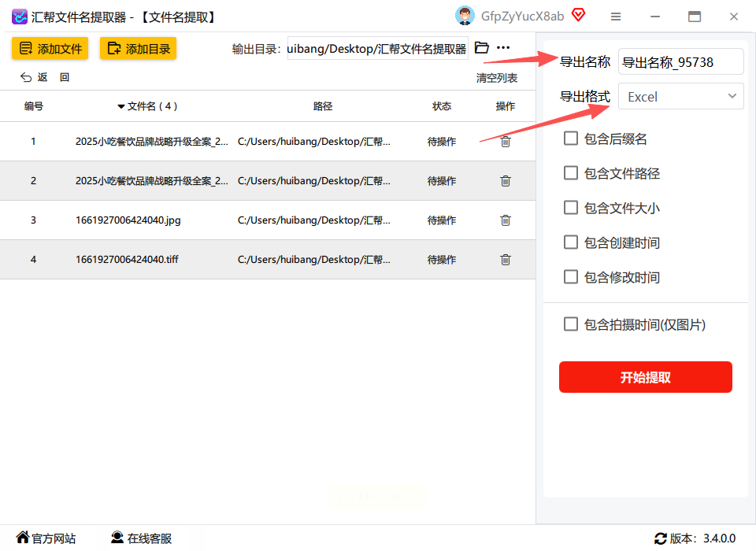Select the 1661927006424040.jpg file name
756x551 pixels.
coord(128,220)
